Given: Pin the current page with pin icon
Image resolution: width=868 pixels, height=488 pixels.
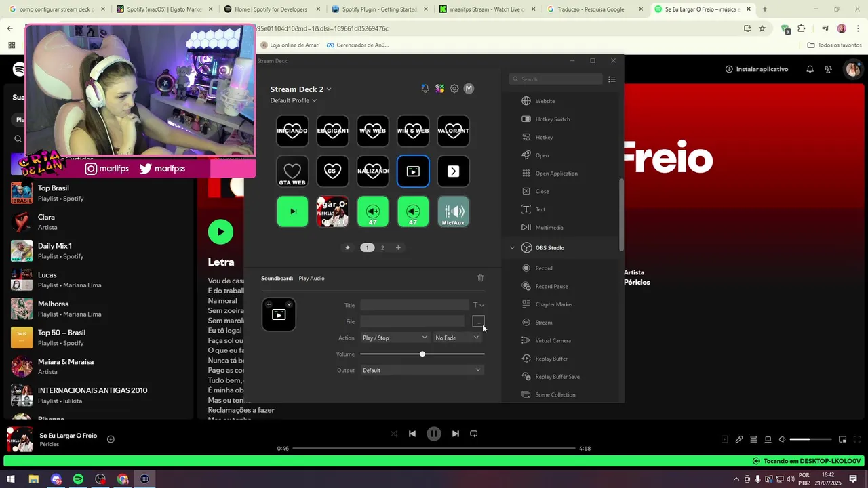Looking at the screenshot, I should 348,248.
